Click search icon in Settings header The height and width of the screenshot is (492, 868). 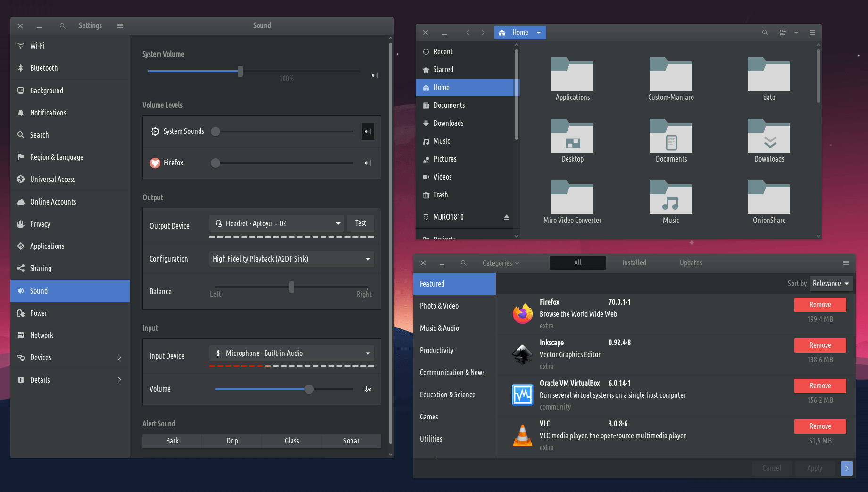pyautogui.click(x=62, y=26)
